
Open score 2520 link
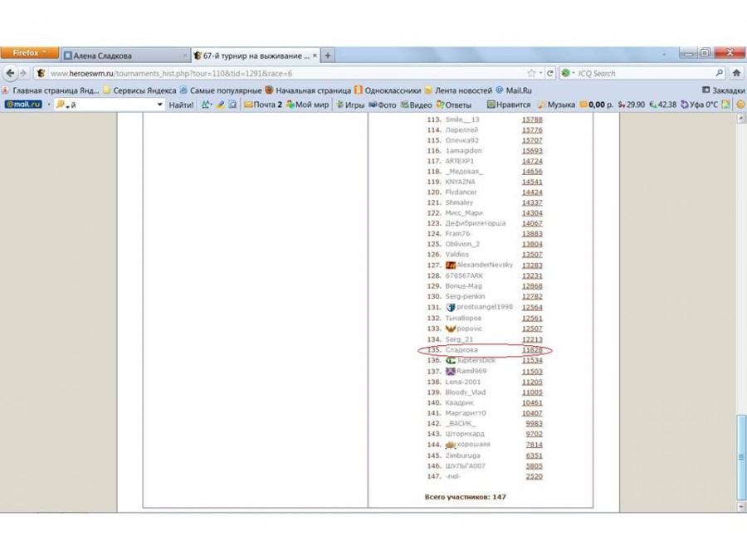(x=534, y=476)
